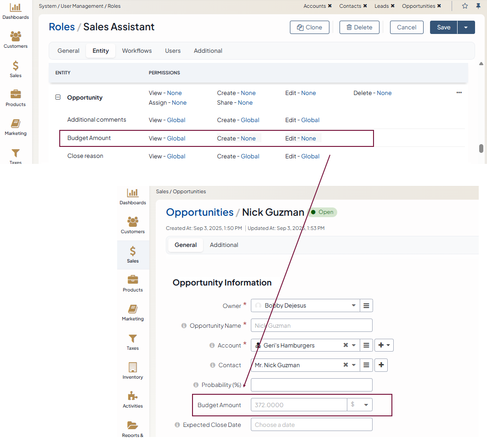487x448 pixels.
Task: Click the pin icon in top bar
Action: point(478,6)
